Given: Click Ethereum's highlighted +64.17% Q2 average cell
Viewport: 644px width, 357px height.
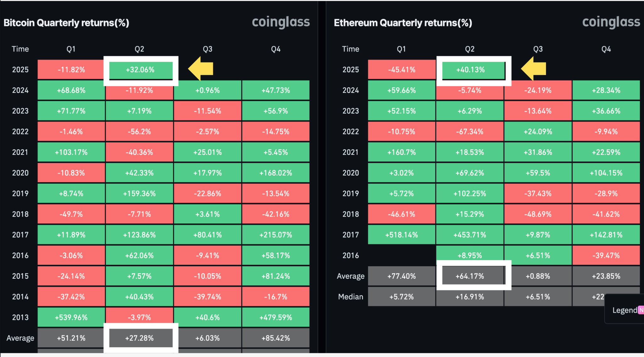Looking at the screenshot, I should (470, 276).
